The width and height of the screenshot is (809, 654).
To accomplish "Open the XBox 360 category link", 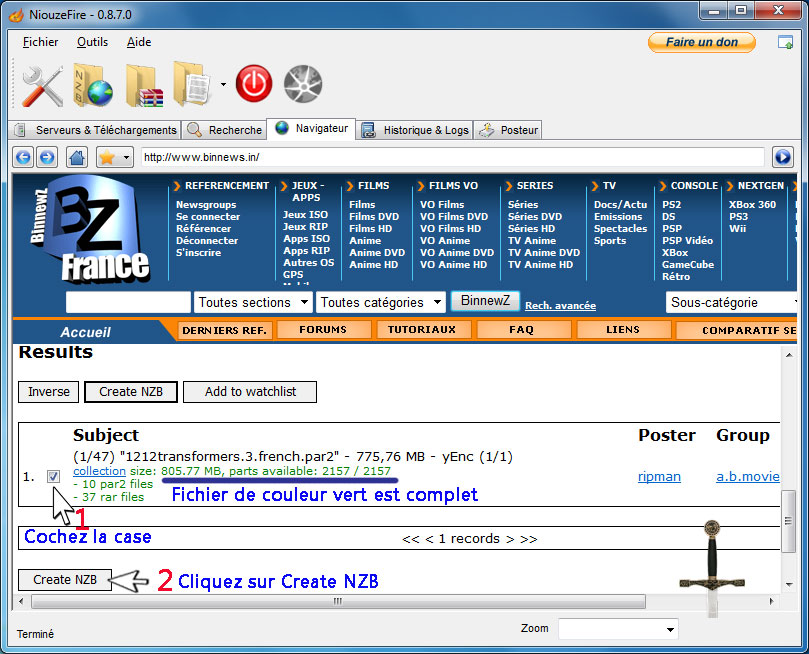I will pyautogui.click(x=752, y=204).
